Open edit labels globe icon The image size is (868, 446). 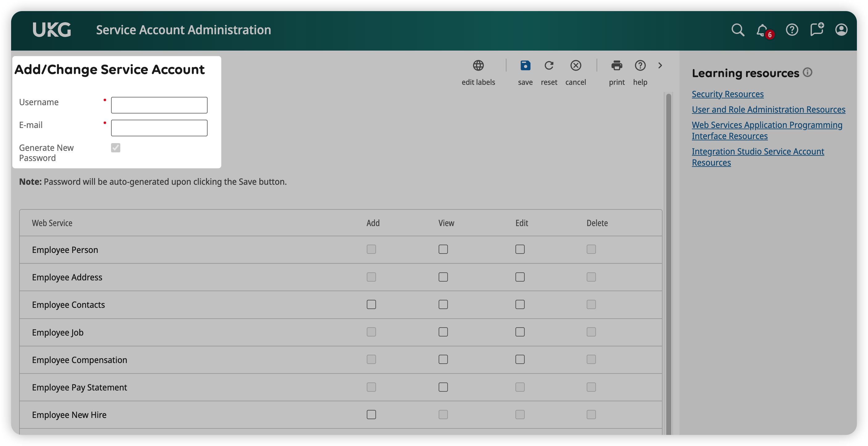tap(478, 65)
